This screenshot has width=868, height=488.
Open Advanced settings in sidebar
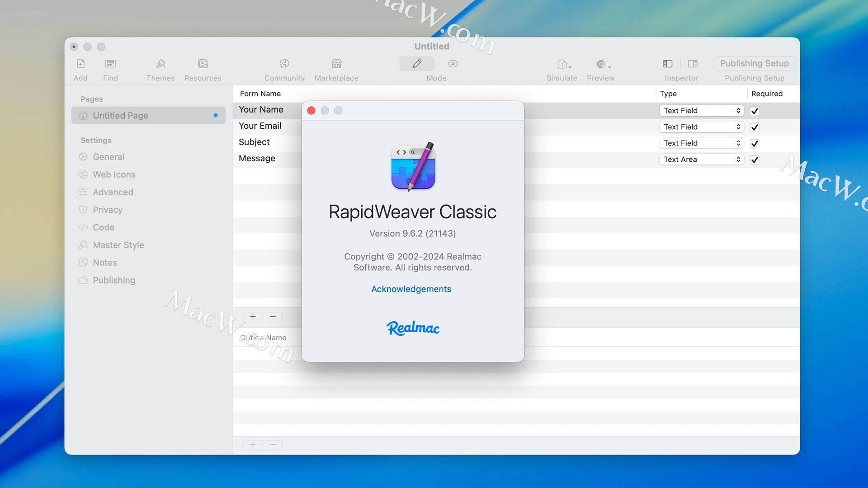tap(113, 192)
